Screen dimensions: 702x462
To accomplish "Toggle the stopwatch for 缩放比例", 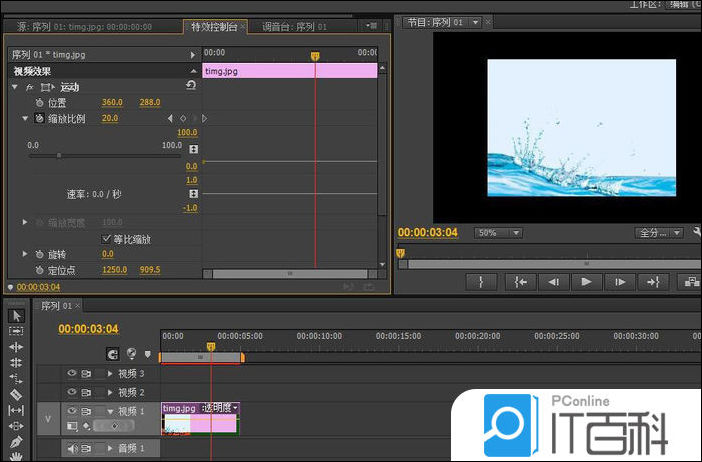I will (40, 118).
